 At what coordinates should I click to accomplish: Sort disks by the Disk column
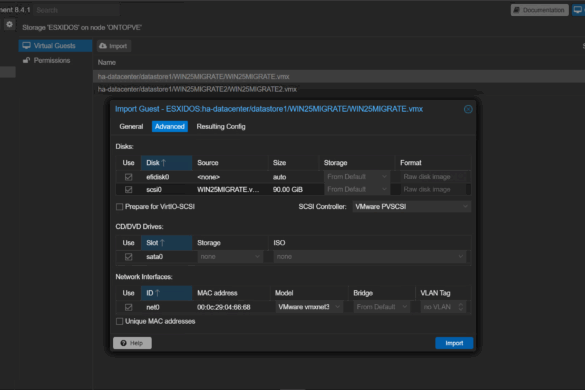click(166, 163)
